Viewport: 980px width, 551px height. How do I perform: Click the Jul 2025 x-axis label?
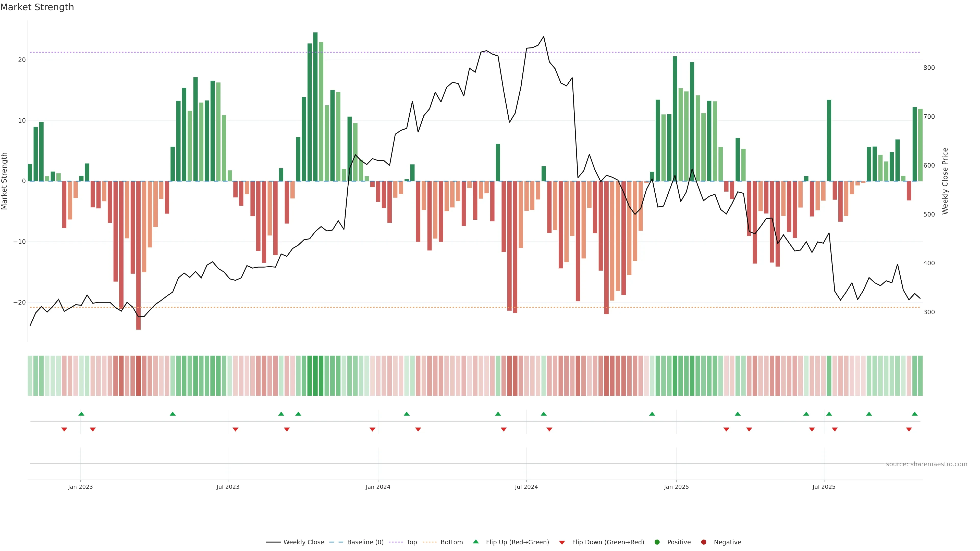point(824,487)
